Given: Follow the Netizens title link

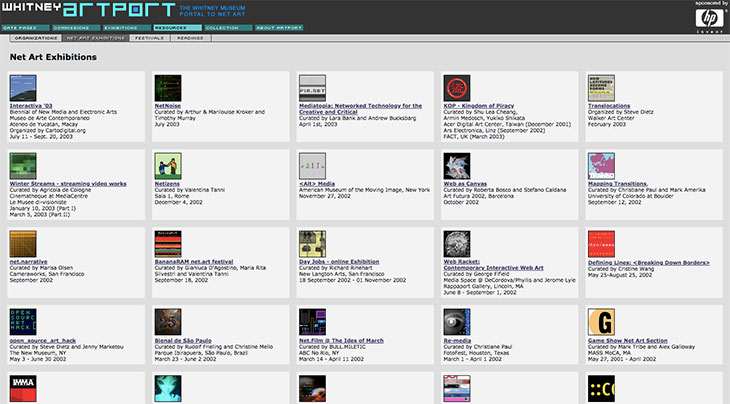Looking at the screenshot, I should tap(167, 184).
